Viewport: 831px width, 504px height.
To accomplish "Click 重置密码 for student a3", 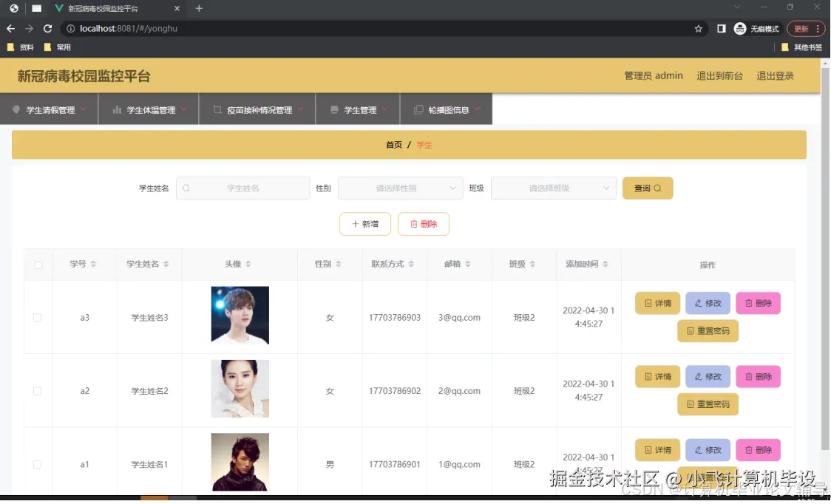I will click(708, 331).
